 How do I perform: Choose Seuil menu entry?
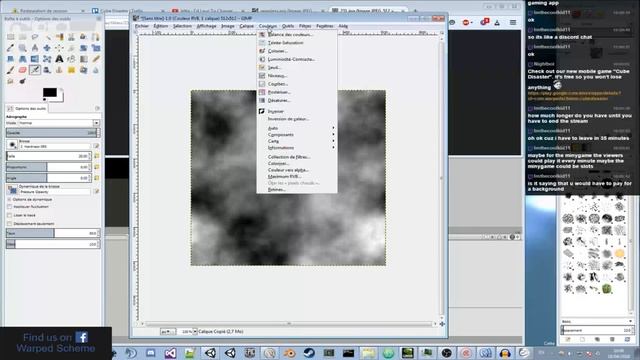(x=297, y=67)
